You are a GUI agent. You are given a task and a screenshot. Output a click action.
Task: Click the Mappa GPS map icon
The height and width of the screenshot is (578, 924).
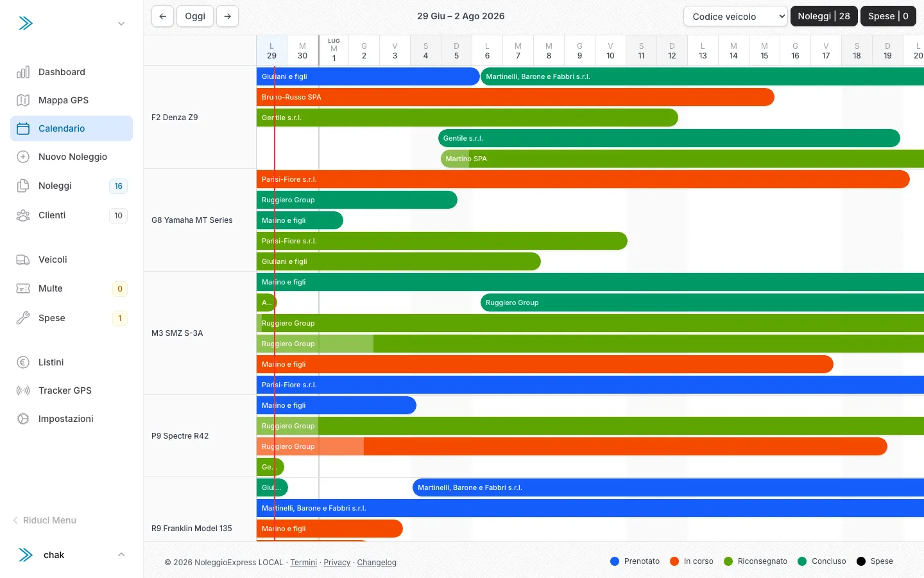point(23,100)
